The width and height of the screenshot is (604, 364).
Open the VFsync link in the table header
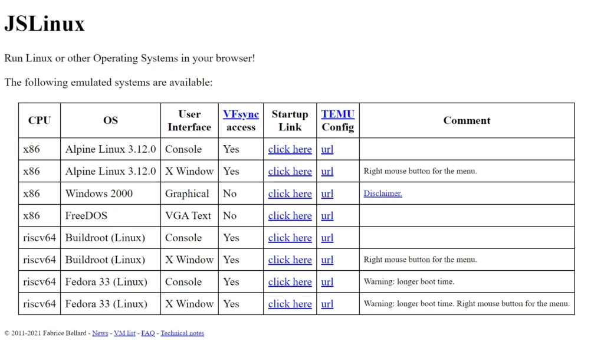pyautogui.click(x=241, y=114)
